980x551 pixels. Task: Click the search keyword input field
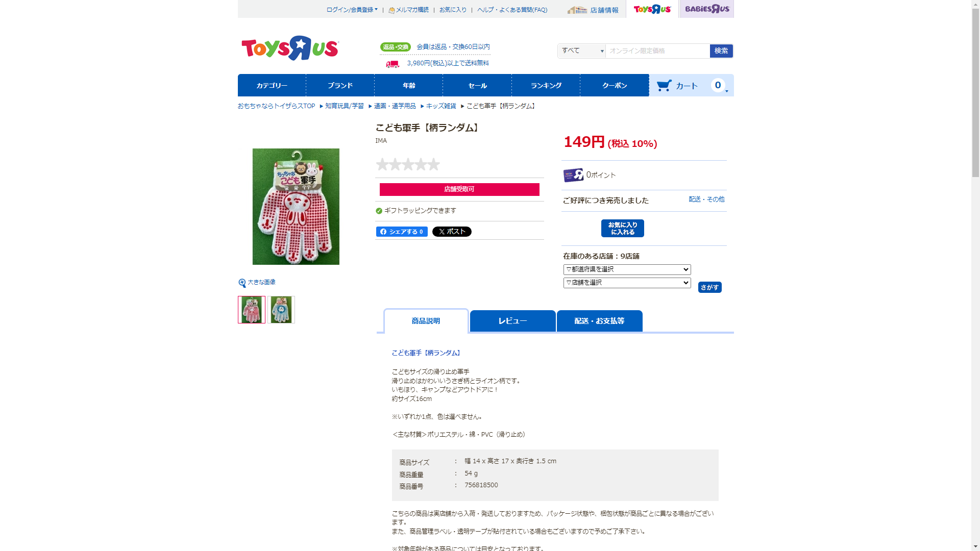pyautogui.click(x=657, y=51)
